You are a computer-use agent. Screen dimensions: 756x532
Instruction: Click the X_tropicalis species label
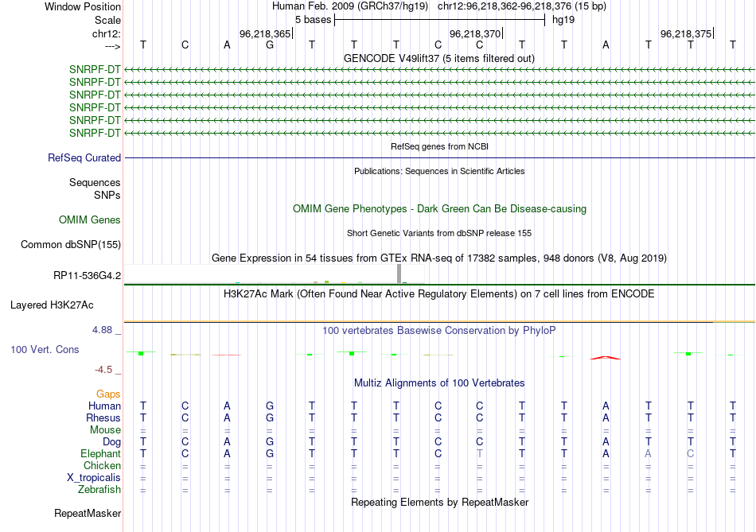coord(94,478)
